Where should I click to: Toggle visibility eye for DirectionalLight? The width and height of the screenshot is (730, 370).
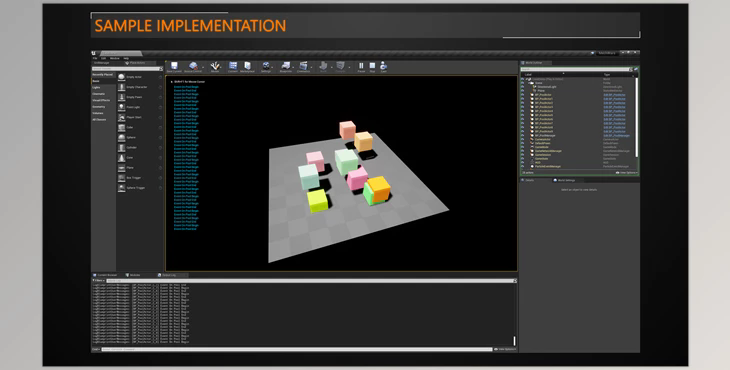(x=522, y=87)
